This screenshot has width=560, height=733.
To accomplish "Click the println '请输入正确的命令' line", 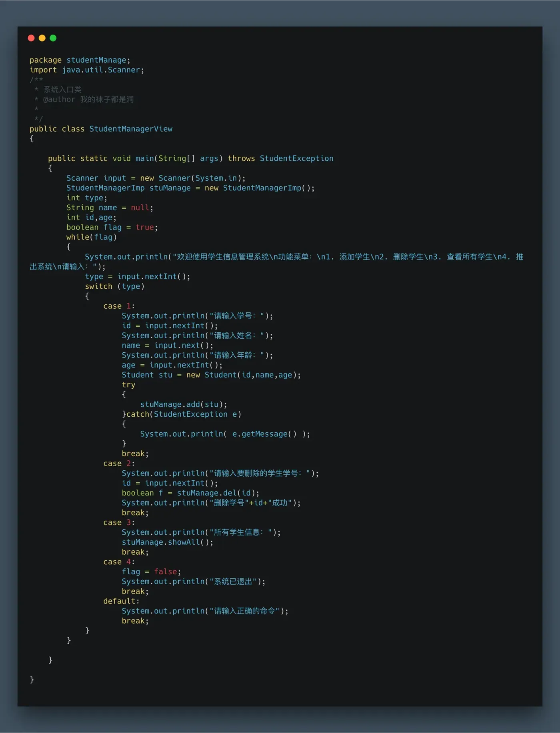I will [x=205, y=611].
